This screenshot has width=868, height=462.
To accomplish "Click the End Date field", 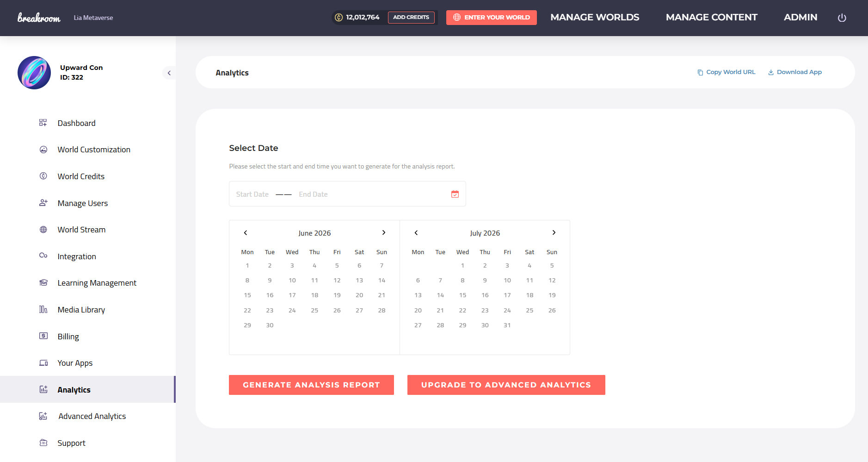I will tap(313, 194).
